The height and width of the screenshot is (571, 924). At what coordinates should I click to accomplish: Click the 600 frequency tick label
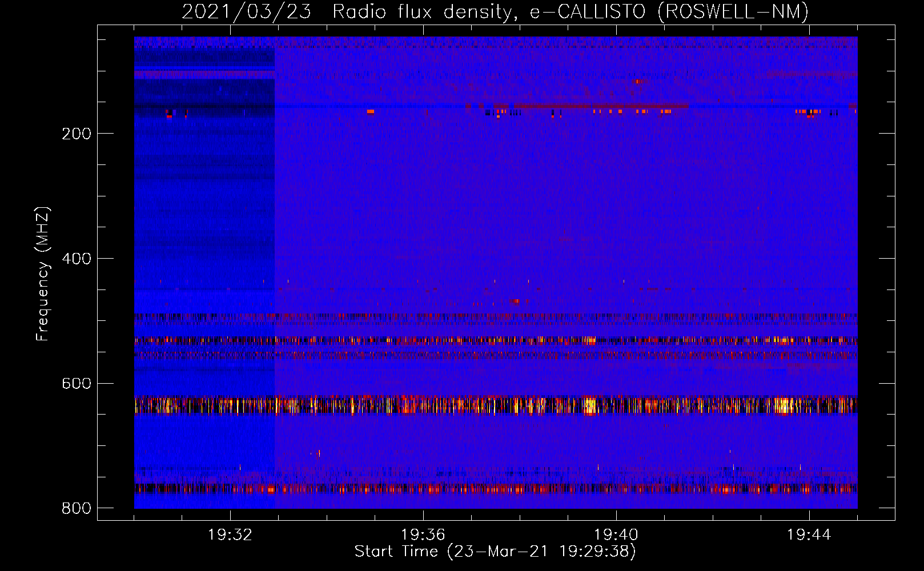coord(77,383)
